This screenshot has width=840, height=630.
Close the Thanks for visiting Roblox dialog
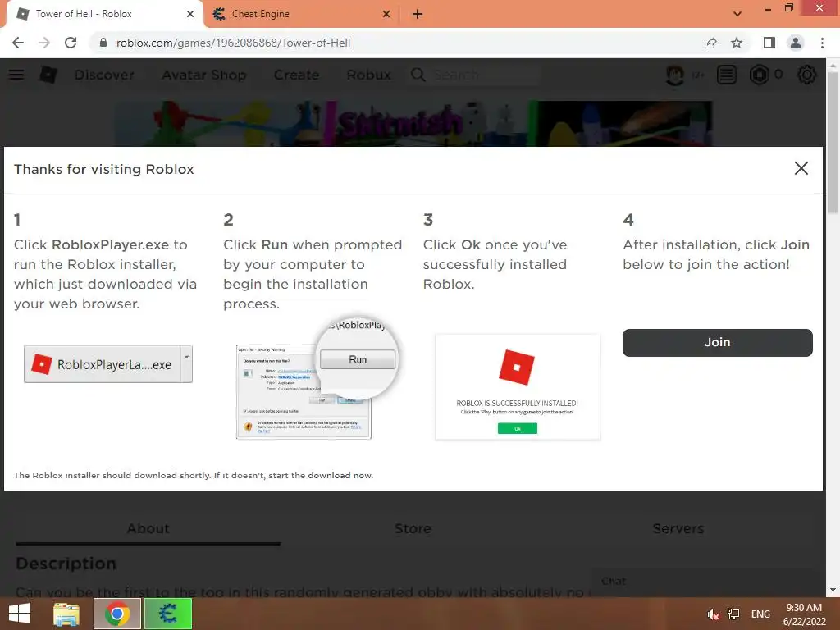(801, 168)
